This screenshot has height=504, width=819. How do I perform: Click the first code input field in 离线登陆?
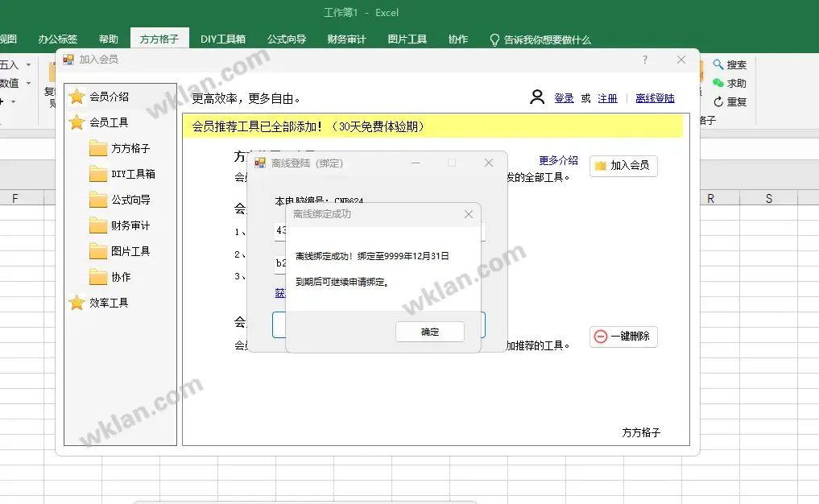click(x=380, y=231)
